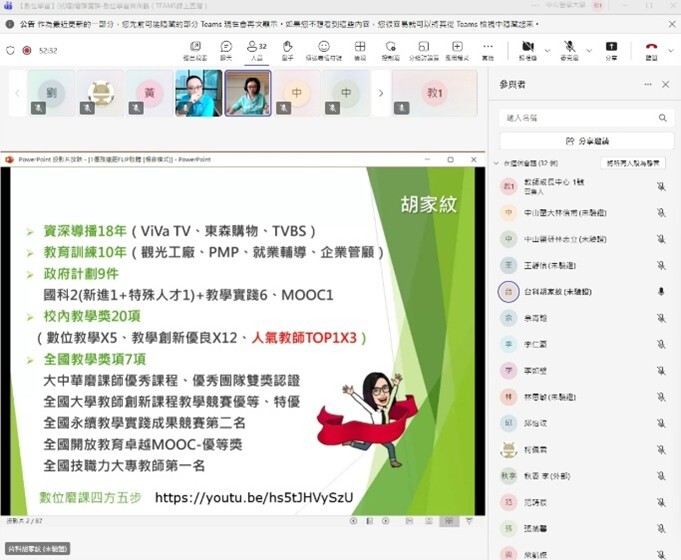Click search magnifier in participants panel
This screenshot has width=681, height=560.
662,118
